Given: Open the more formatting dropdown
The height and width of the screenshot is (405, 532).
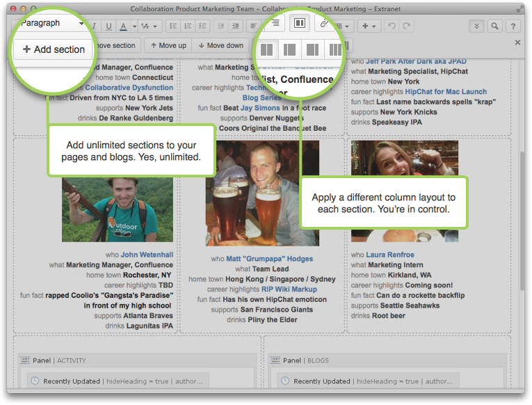Looking at the screenshot, I should click(150, 26).
